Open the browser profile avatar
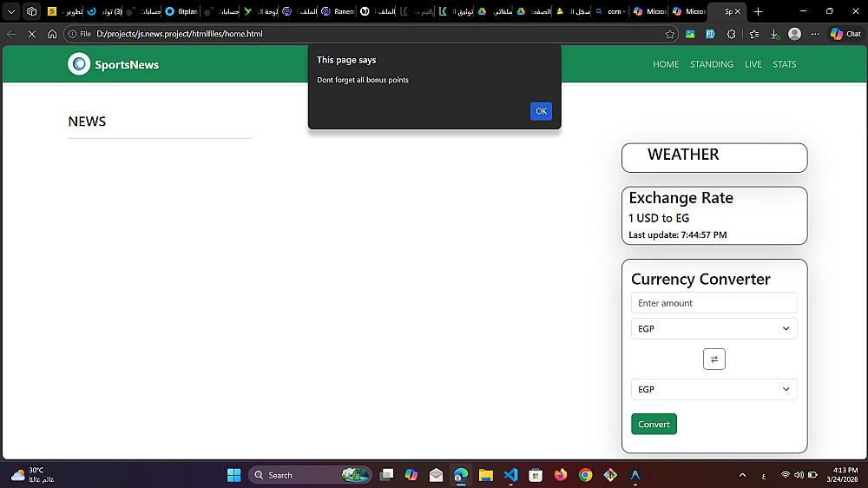Image resolution: width=868 pixels, height=488 pixels. [794, 34]
